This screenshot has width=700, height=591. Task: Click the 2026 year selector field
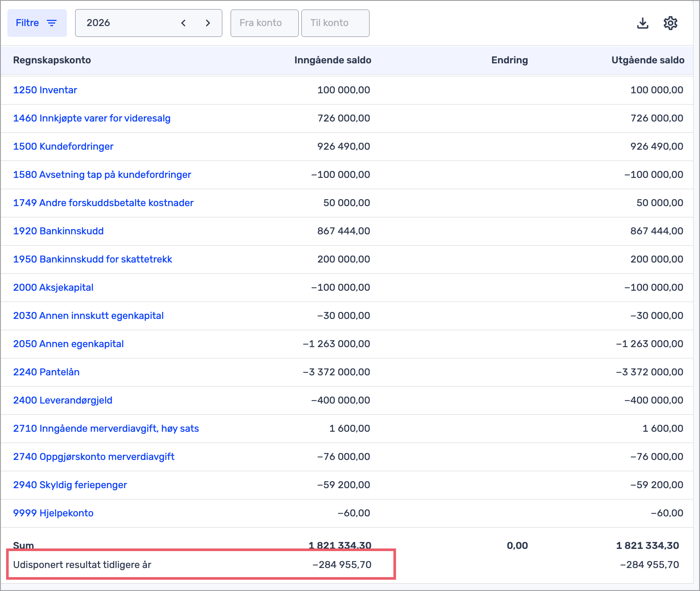coord(126,23)
